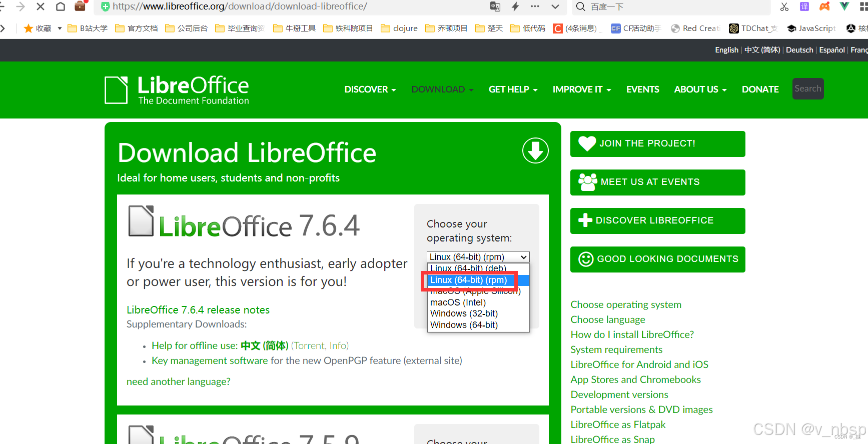The height and width of the screenshot is (444, 868).
Task: Switch site language to Deutsch
Action: [x=799, y=49]
